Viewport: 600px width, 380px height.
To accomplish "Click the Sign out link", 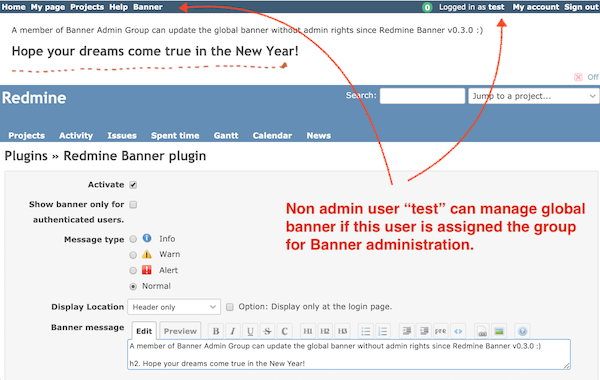I will (x=582, y=7).
